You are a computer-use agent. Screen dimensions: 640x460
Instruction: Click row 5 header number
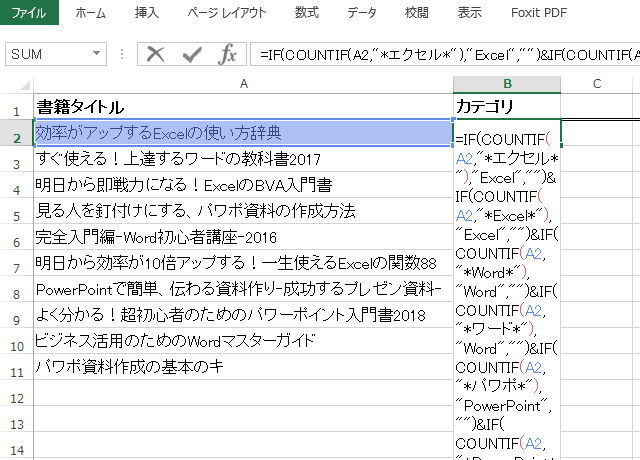point(16,214)
